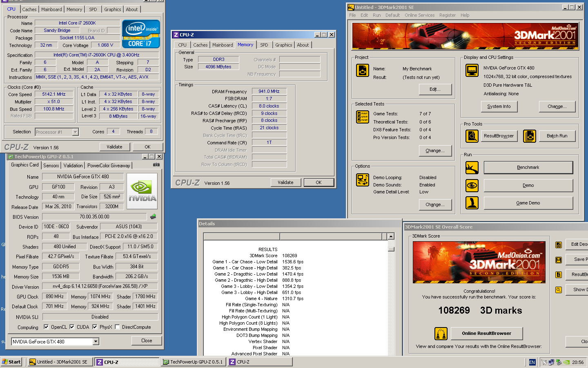588x368 pixels.
Task: Click the NVIDIA logo in GPU-Z
Action: (x=142, y=191)
